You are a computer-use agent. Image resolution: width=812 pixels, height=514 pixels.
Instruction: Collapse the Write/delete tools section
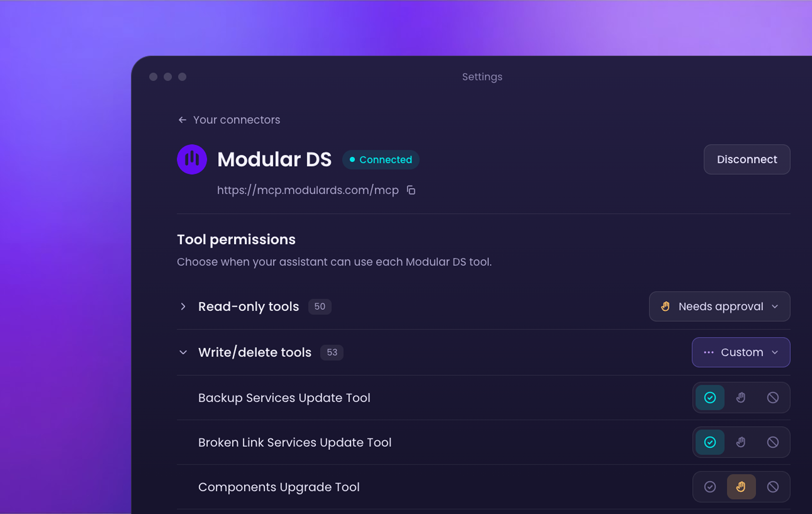[x=183, y=352]
